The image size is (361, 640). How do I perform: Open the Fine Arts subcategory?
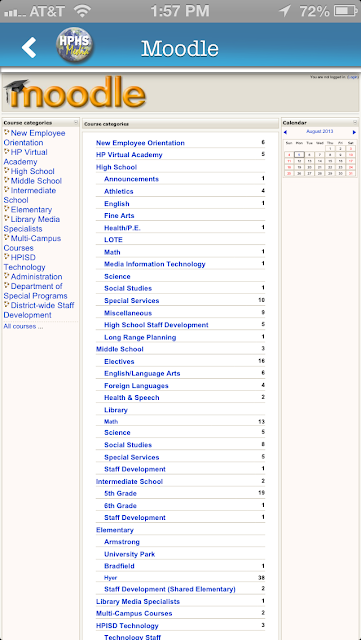pos(119,215)
